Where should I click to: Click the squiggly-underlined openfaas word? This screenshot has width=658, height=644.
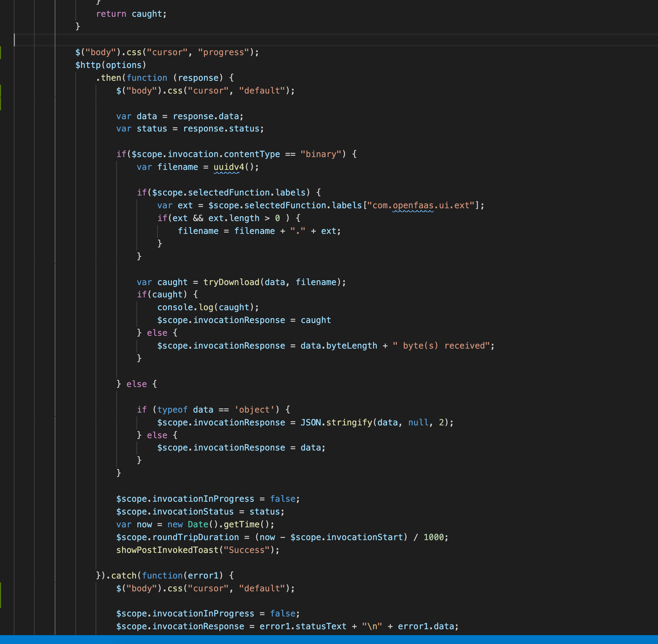coord(413,205)
